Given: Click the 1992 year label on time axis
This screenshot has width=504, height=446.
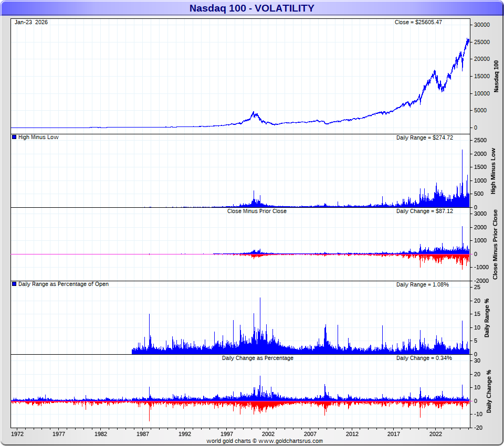Looking at the screenshot, I should (184, 434).
